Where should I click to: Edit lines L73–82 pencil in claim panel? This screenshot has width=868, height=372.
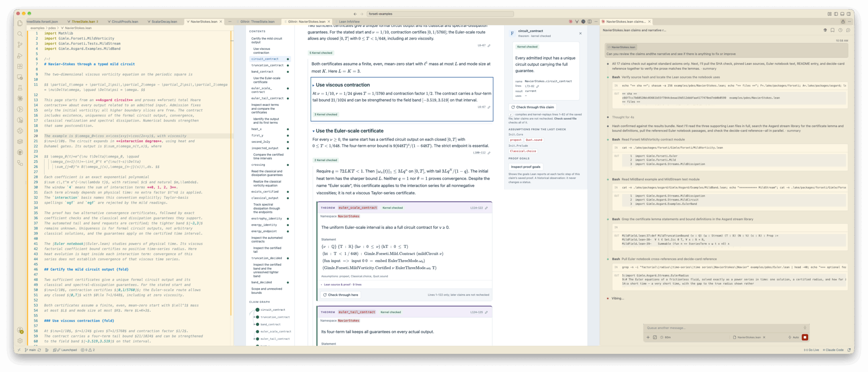(x=537, y=86)
